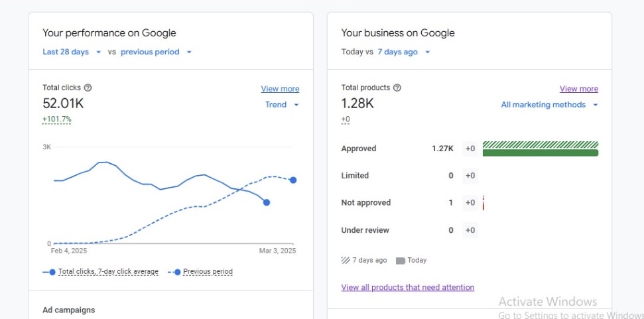644x319 pixels.
Task: Click the Not approved row label
Action: pyautogui.click(x=366, y=203)
